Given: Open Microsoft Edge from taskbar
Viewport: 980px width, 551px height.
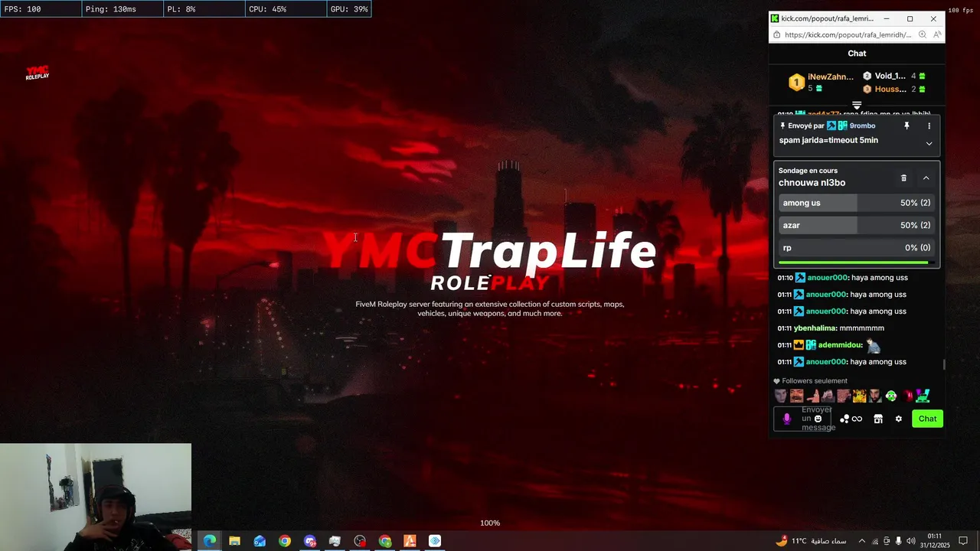Looking at the screenshot, I should [x=209, y=541].
